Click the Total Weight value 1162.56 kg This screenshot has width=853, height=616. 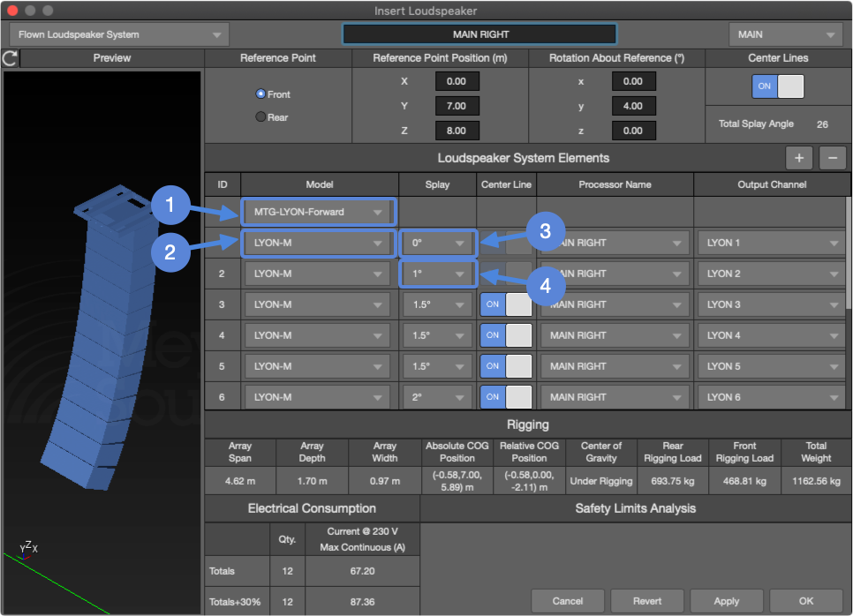tap(816, 481)
